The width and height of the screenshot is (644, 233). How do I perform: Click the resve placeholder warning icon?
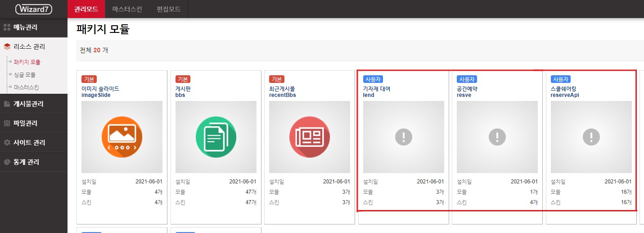click(497, 137)
